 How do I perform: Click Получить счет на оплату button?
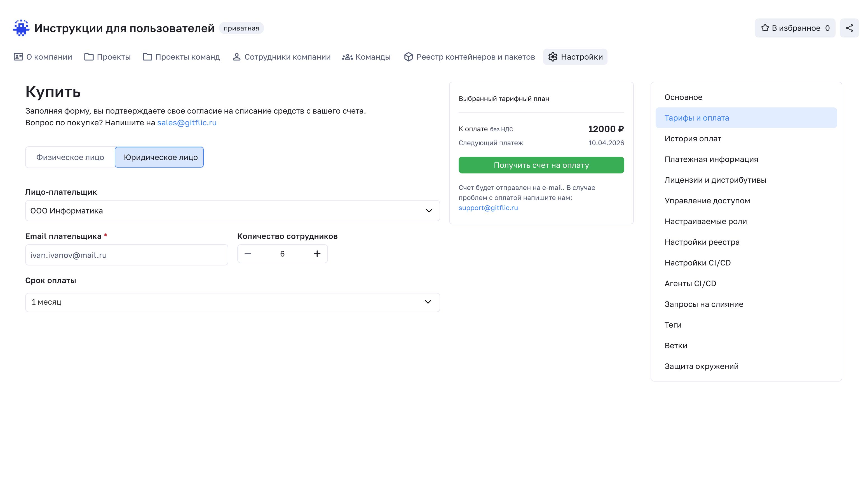[x=541, y=165]
